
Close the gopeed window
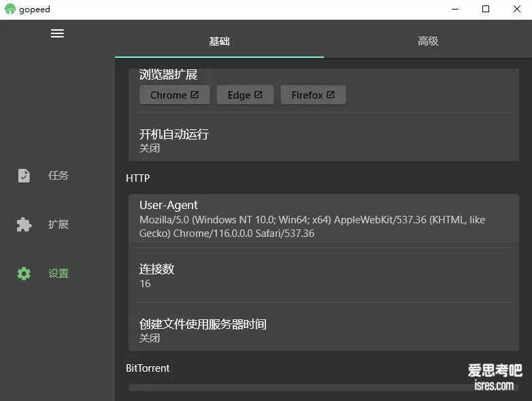(517, 9)
